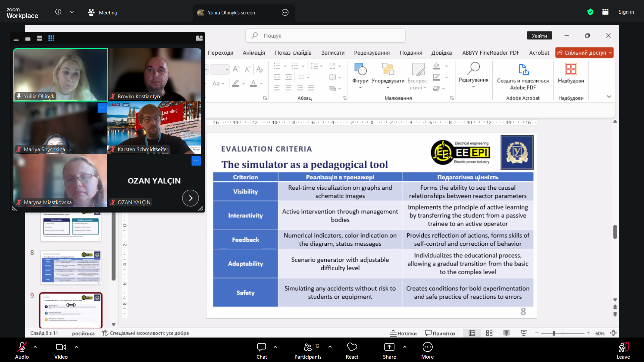
Task: Open the Анімація ribbon tab
Action: pyautogui.click(x=254, y=53)
